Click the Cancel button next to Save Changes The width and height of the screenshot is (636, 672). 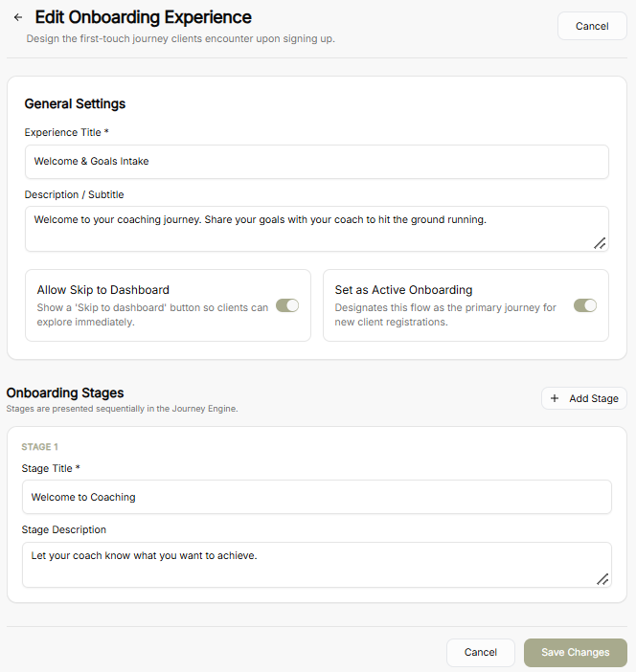point(480,652)
